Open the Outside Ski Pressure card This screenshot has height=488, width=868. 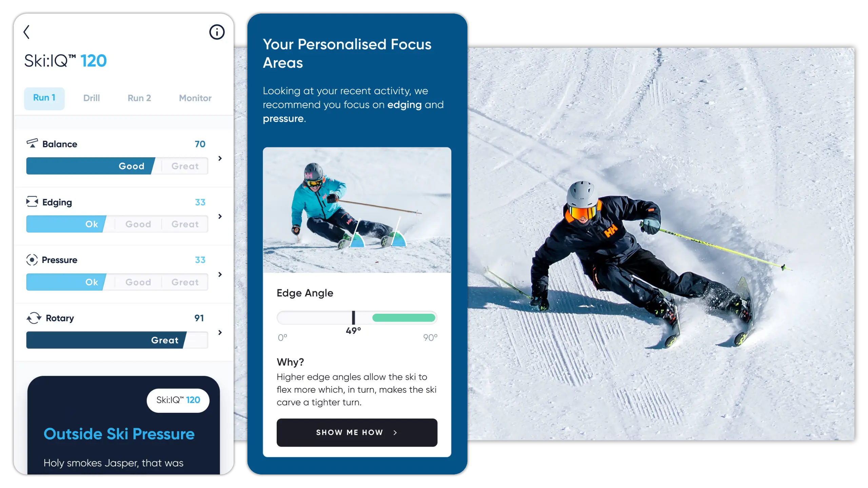[123, 425]
